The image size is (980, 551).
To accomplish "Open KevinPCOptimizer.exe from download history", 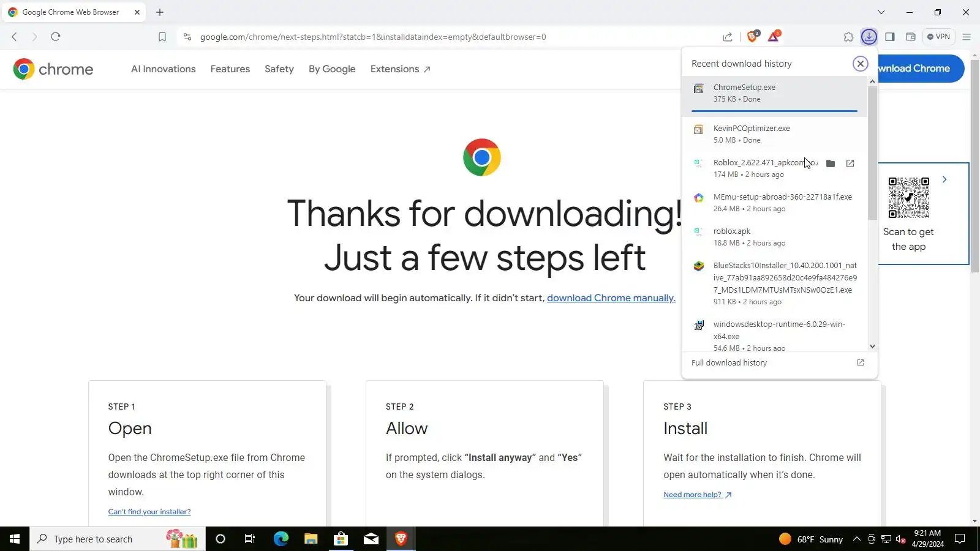I will pos(775,134).
